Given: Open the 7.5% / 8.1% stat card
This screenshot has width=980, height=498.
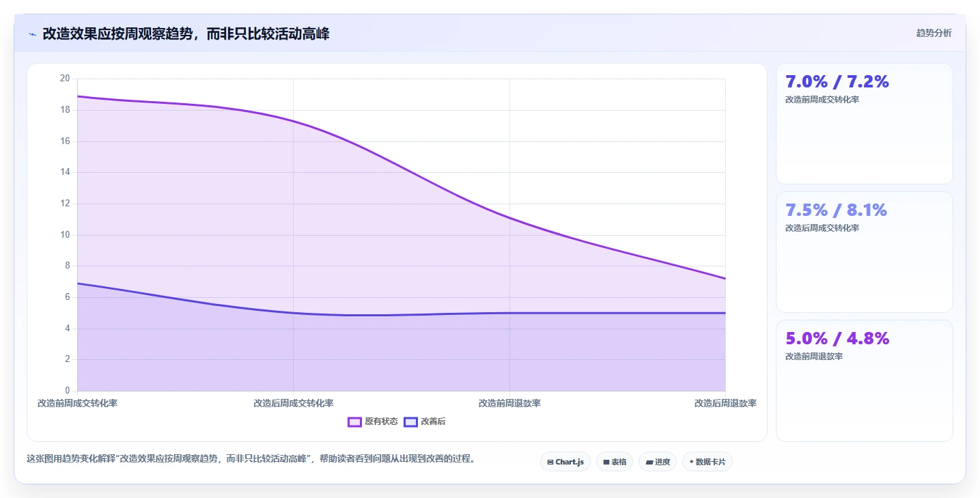Looking at the screenshot, I should [864, 252].
